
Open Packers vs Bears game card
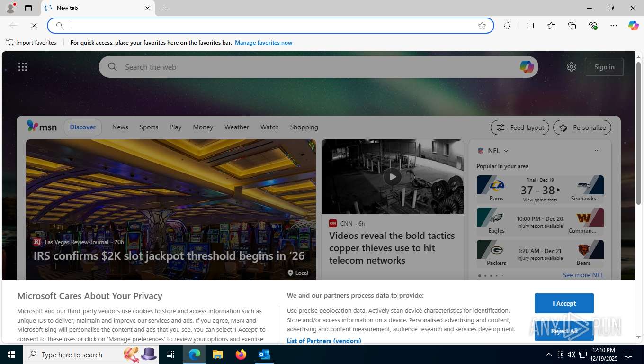point(540,254)
